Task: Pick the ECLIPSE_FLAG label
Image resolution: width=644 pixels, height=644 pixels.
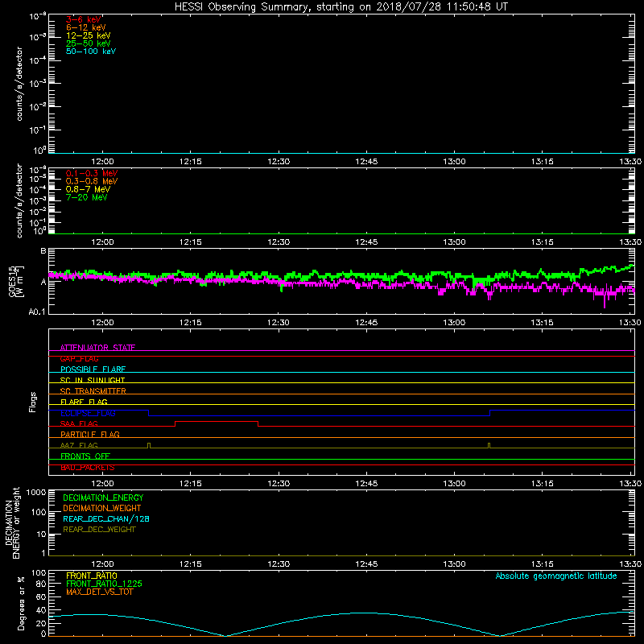Action: 88,413
